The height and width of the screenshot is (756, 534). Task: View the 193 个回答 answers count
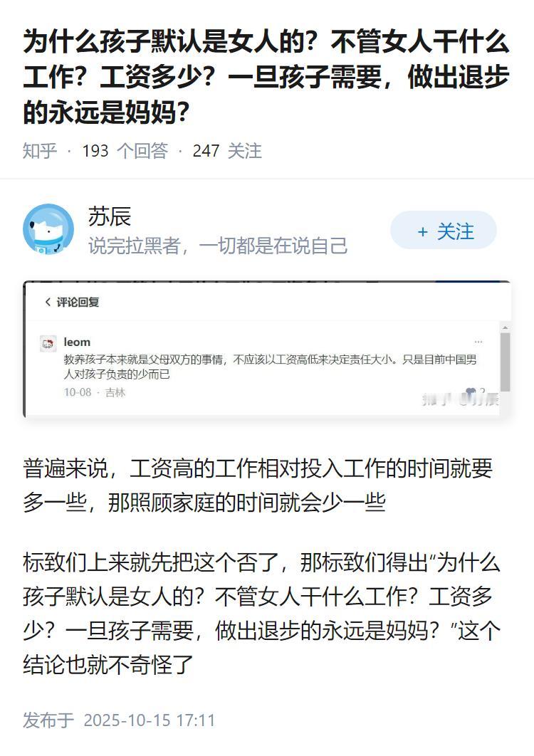(x=125, y=151)
